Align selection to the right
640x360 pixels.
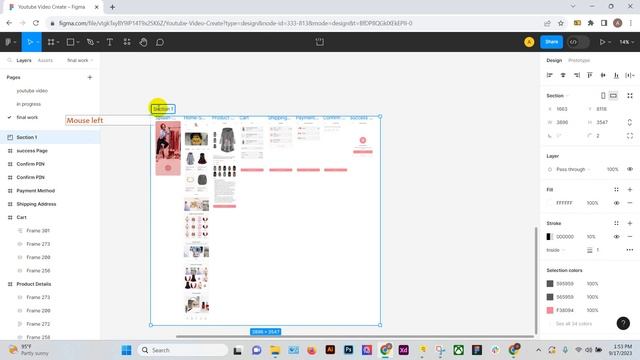[576, 75]
